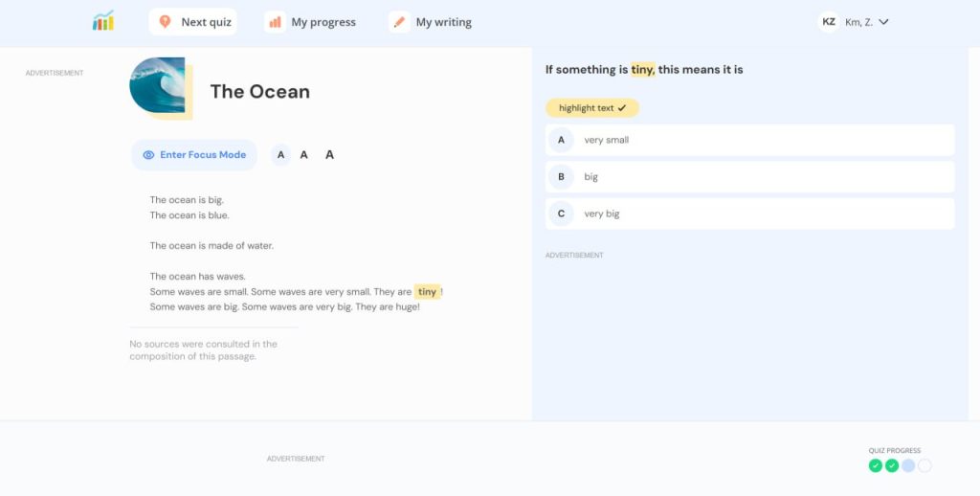Click the highlighted tiny in the question

[x=642, y=70]
